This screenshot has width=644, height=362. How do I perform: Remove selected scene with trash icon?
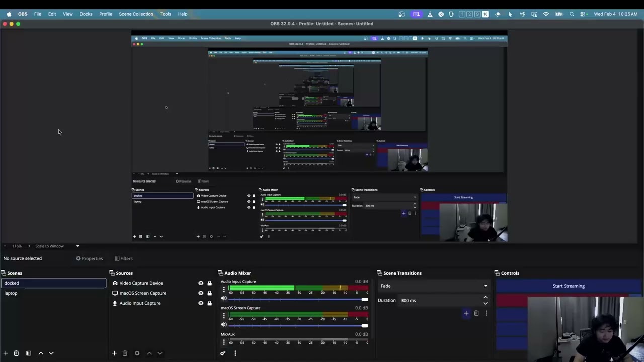point(16,353)
